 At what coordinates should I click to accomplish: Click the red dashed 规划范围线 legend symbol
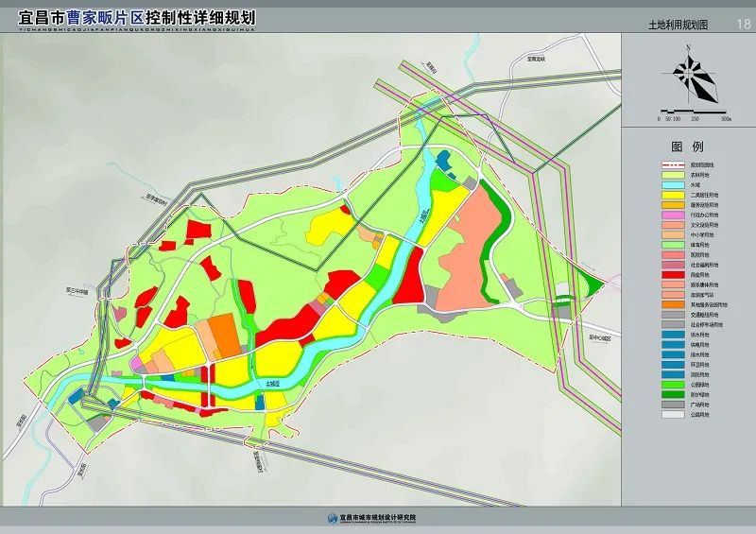coord(672,164)
